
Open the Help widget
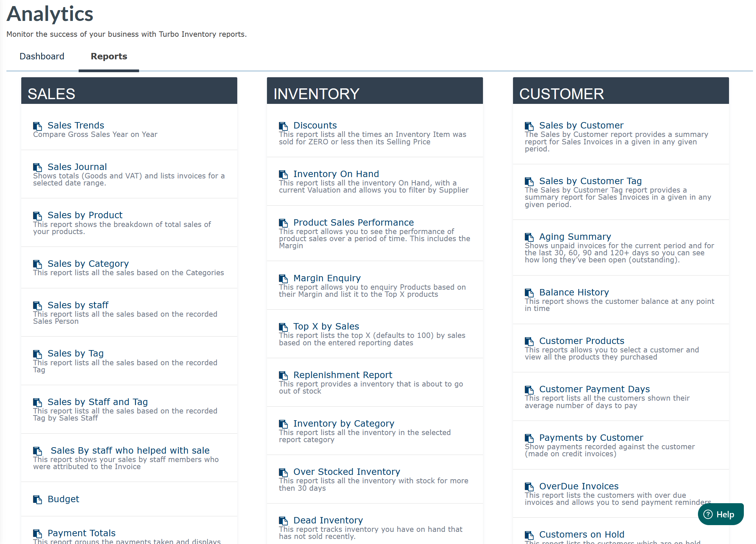pos(720,514)
